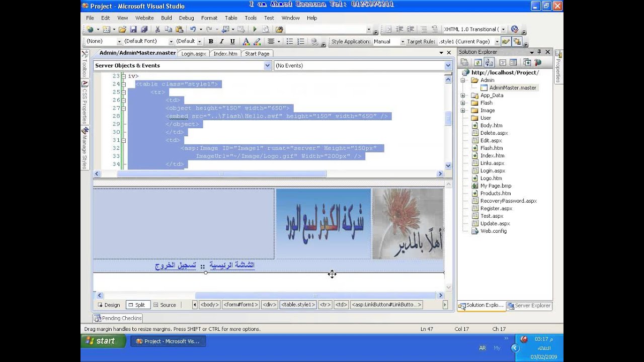
Task: Open the Style Application Manual dropdown
Action: tap(403, 42)
